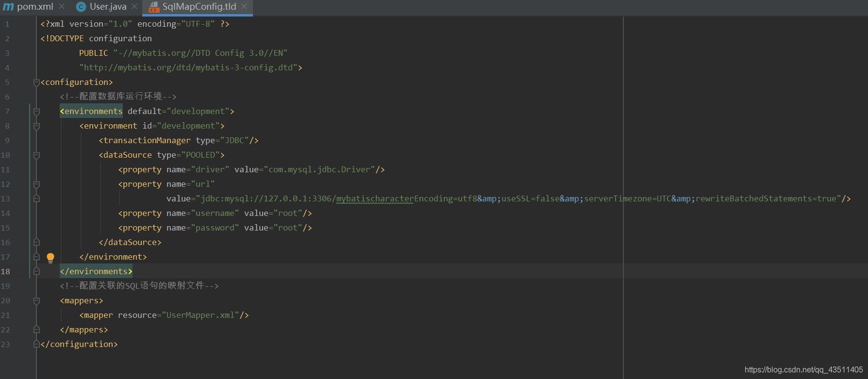The width and height of the screenshot is (868, 379).
Task: Click the </mappers> closing tag
Action: pos(84,330)
